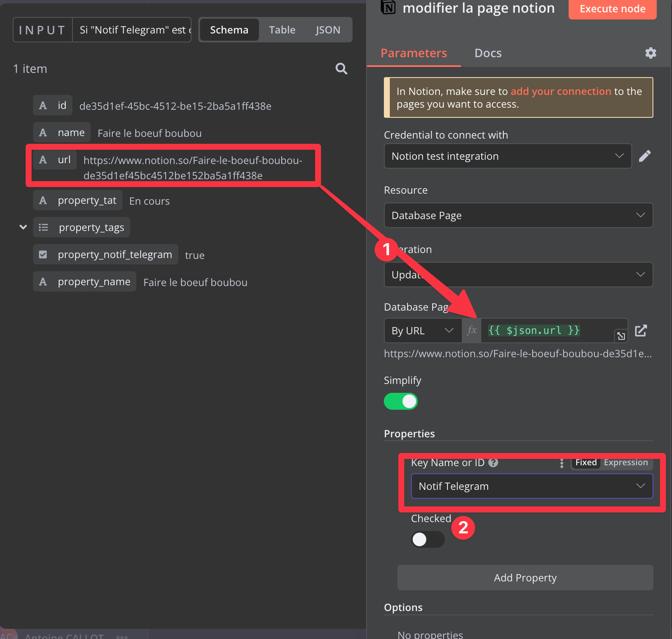Click the Execute node button

pos(612,9)
